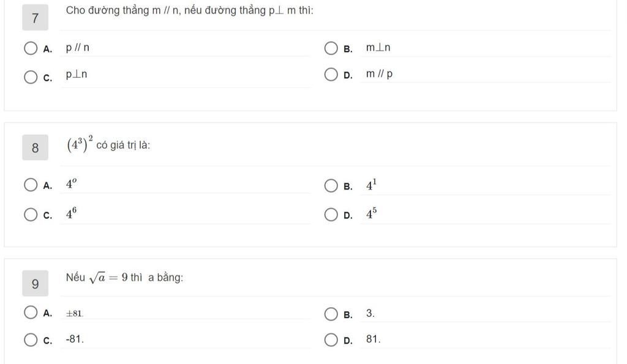Viewport: 627px width, 364px height.
Task: Click question 7 text about lines m // n
Action: click(x=190, y=10)
